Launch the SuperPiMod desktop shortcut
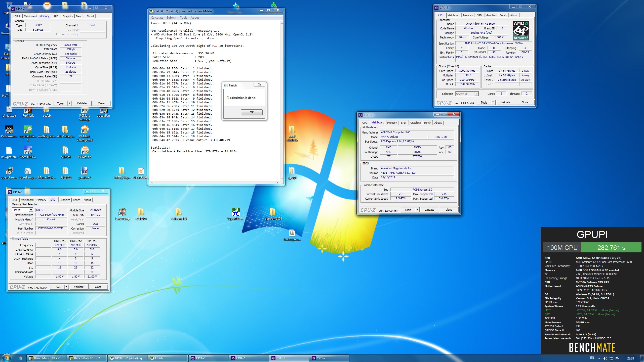Image resolution: width=644 pixels, height=362 pixels. click(x=235, y=214)
